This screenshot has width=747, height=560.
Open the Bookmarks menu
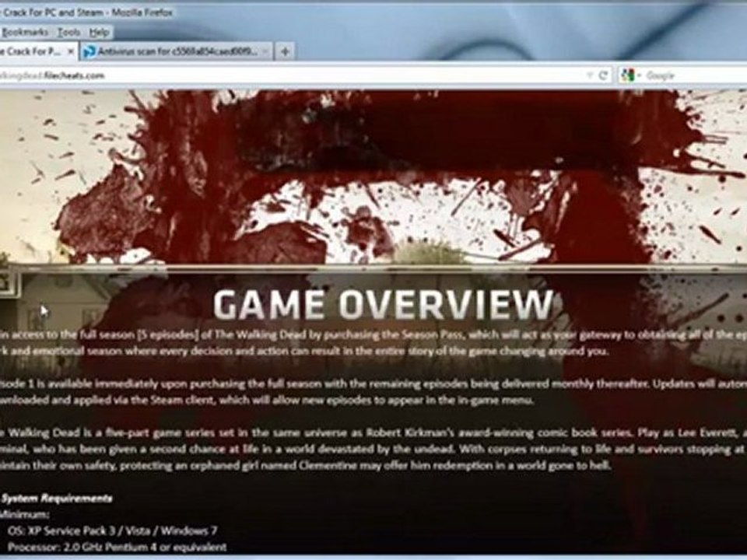pyautogui.click(x=25, y=33)
